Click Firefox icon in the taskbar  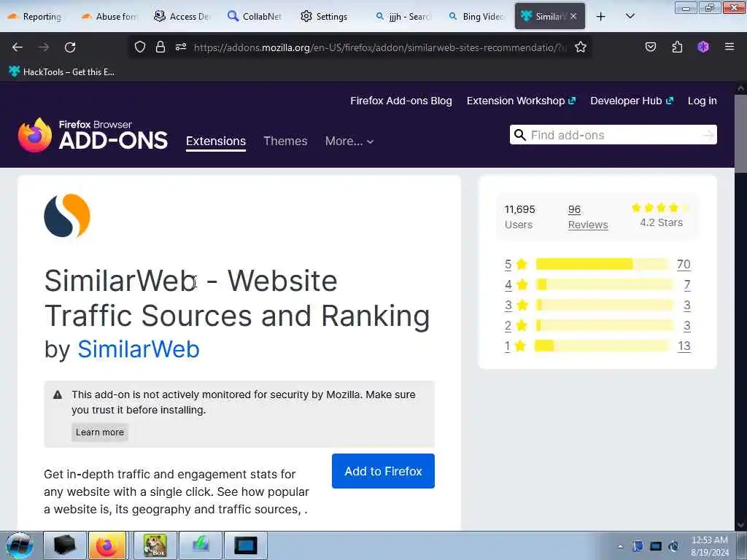click(107, 545)
